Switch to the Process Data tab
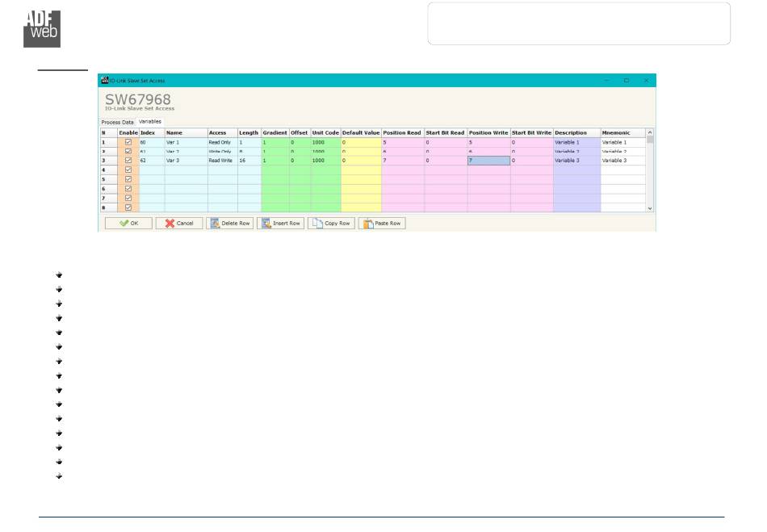This screenshot has height=532, width=767. [x=117, y=122]
